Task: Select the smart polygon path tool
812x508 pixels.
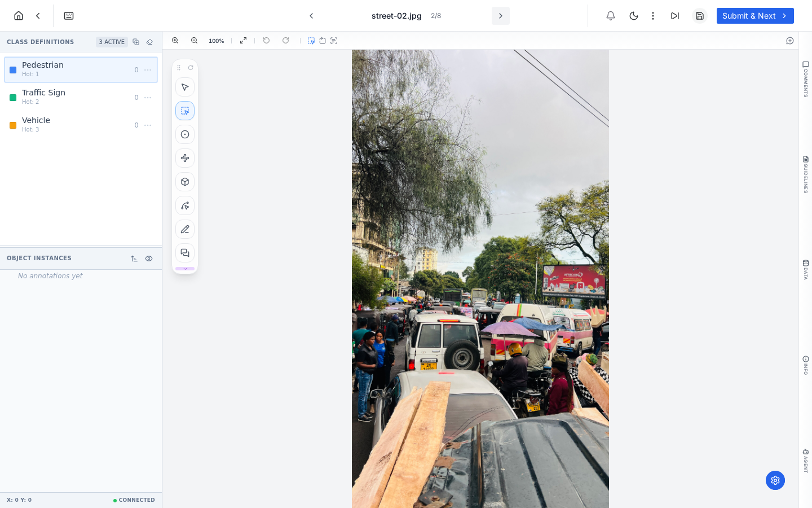Action: [185, 205]
